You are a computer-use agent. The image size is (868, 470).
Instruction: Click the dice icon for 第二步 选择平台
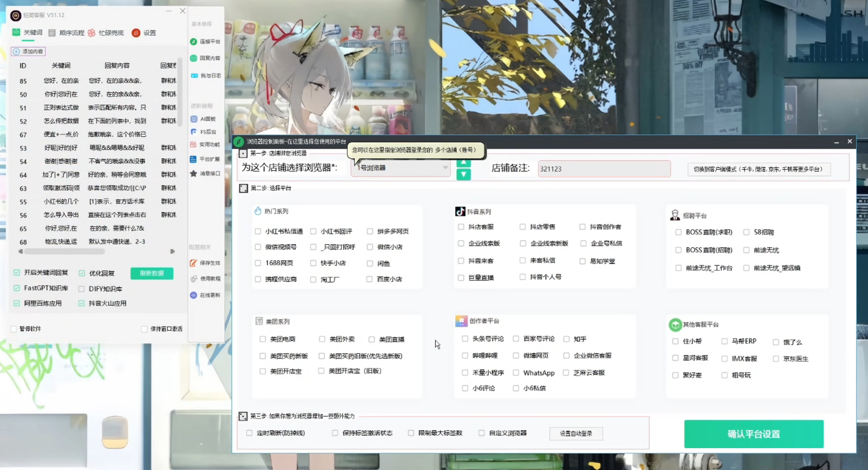click(243, 188)
